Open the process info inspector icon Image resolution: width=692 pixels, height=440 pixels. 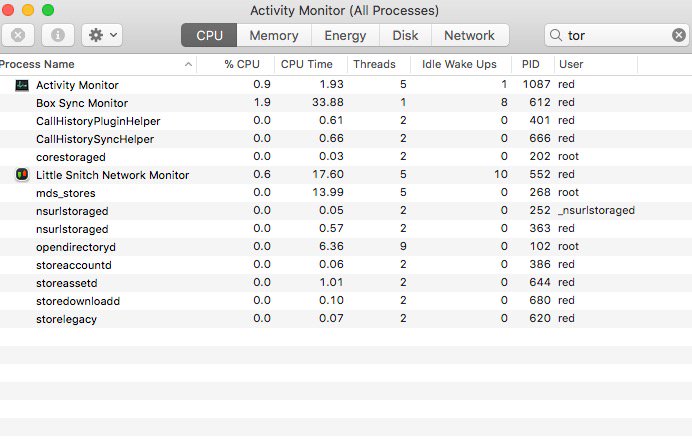pyautogui.click(x=58, y=35)
